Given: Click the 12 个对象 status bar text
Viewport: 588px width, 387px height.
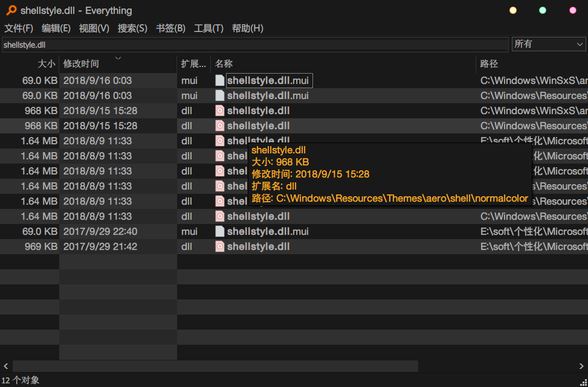Looking at the screenshot, I should click(x=21, y=380).
